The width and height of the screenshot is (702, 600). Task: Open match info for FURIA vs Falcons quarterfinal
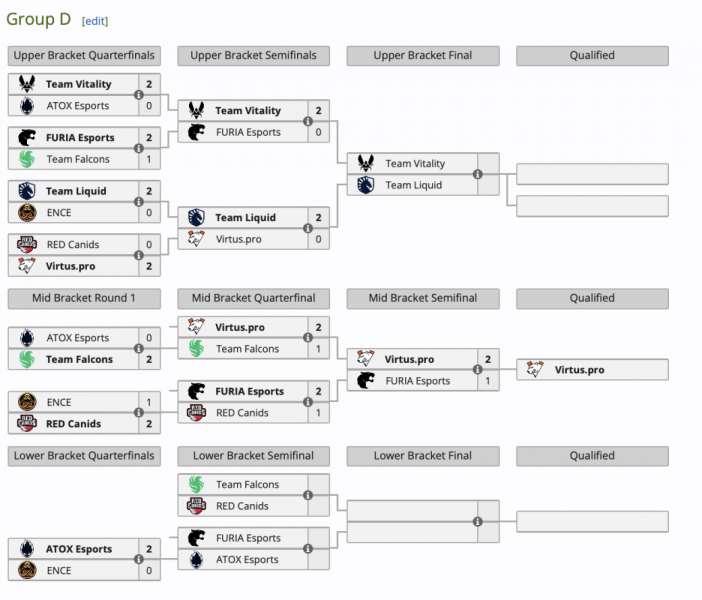139,148
